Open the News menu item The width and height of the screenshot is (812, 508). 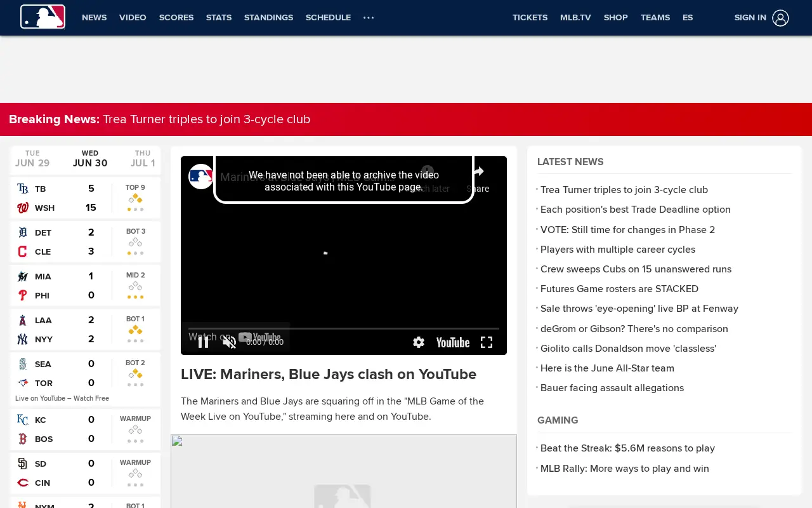pos(94,18)
